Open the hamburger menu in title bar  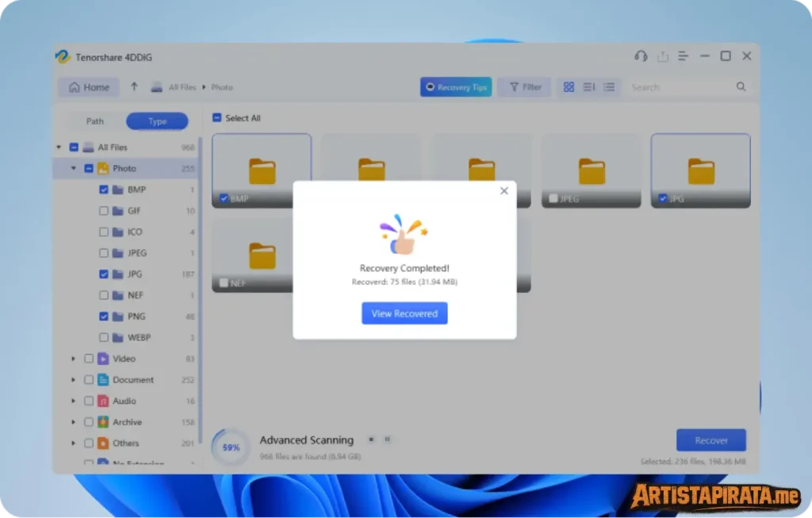pos(683,56)
